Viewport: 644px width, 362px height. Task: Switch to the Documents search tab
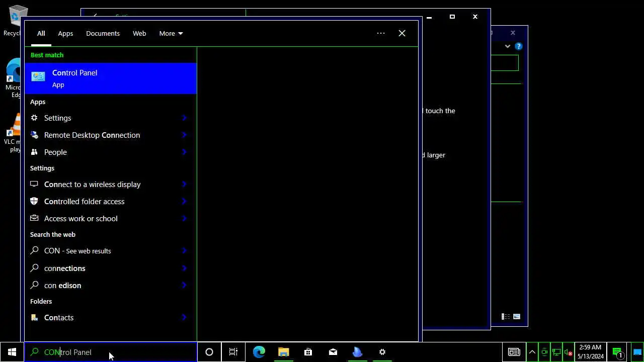[103, 33]
